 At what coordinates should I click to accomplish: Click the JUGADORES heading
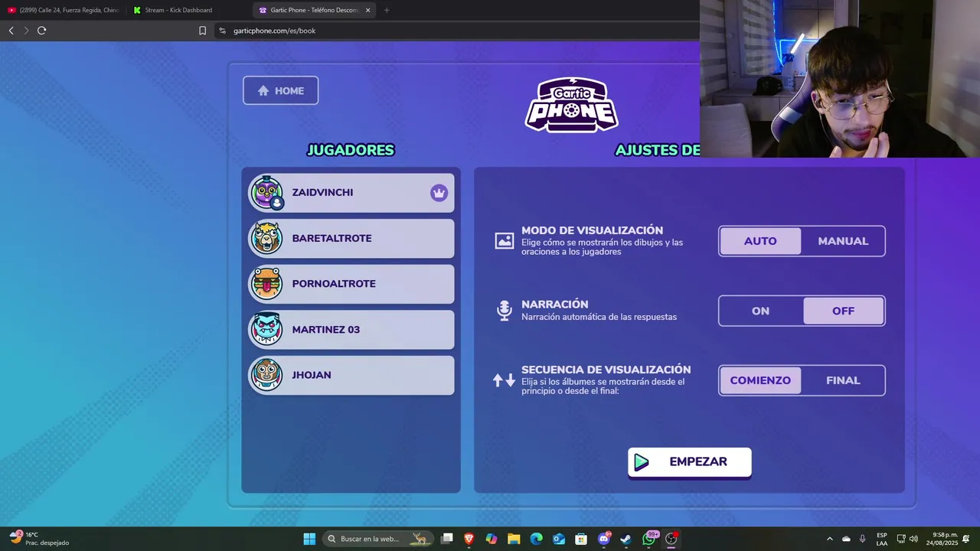point(351,150)
